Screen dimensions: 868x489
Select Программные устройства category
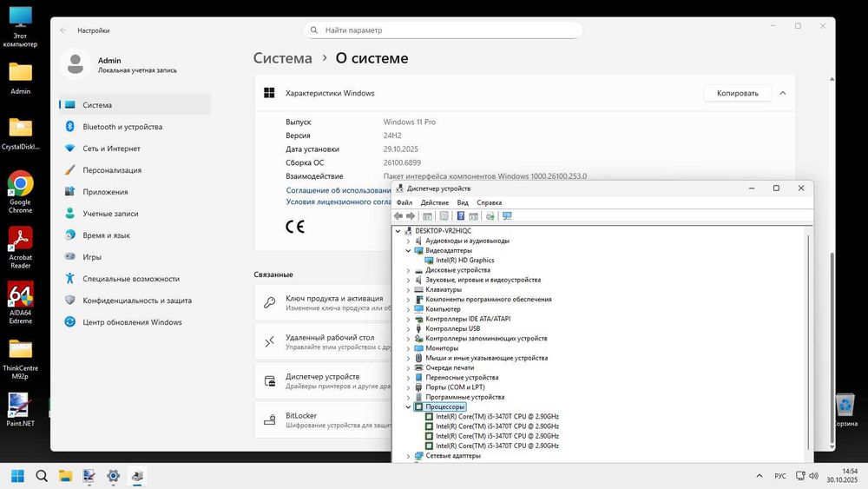coord(464,397)
